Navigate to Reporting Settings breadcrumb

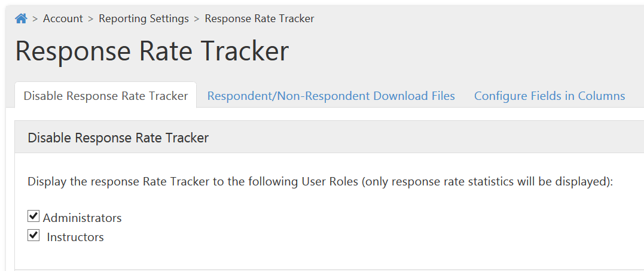coord(144,19)
